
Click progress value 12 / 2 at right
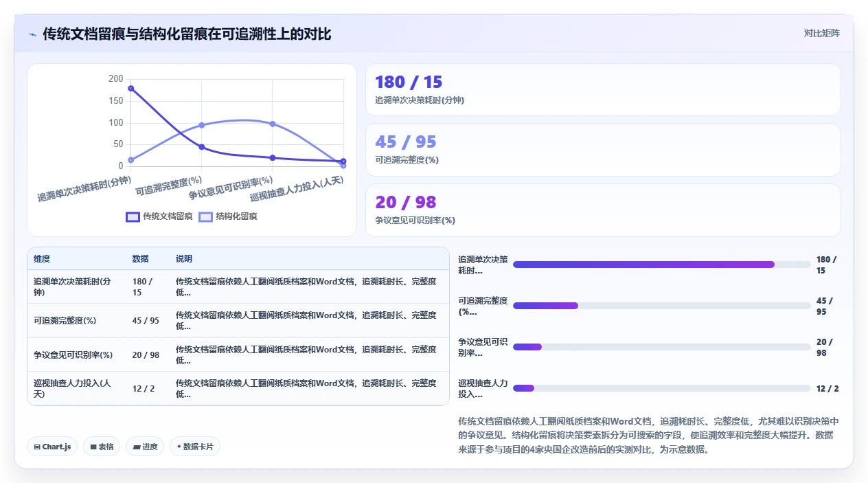tap(827, 389)
